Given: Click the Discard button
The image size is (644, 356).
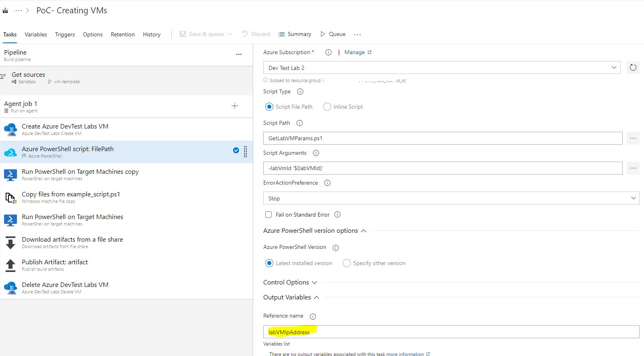Looking at the screenshot, I should [x=256, y=34].
